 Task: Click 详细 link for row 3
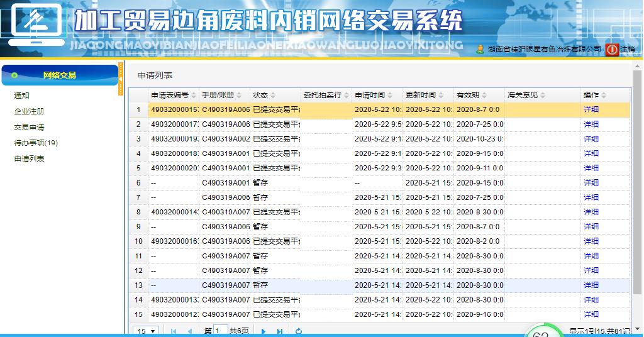click(x=591, y=139)
